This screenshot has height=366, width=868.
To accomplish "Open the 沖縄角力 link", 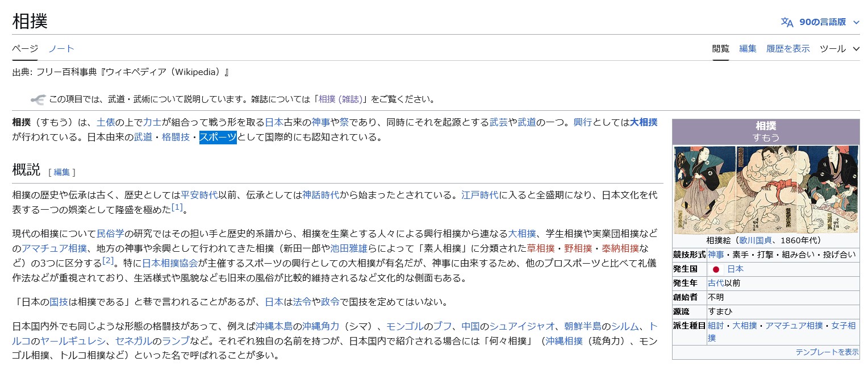I will 320,326.
